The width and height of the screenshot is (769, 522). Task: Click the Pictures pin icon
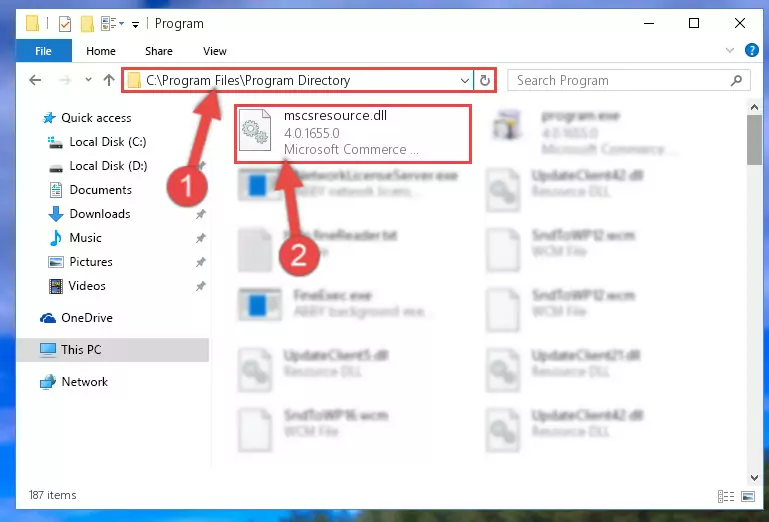click(200, 262)
